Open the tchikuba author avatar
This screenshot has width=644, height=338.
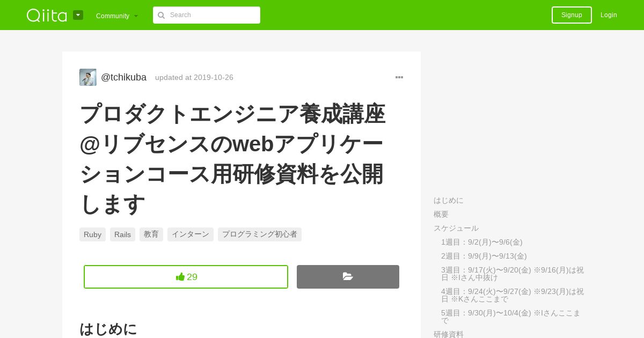click(x=88, y=77)
